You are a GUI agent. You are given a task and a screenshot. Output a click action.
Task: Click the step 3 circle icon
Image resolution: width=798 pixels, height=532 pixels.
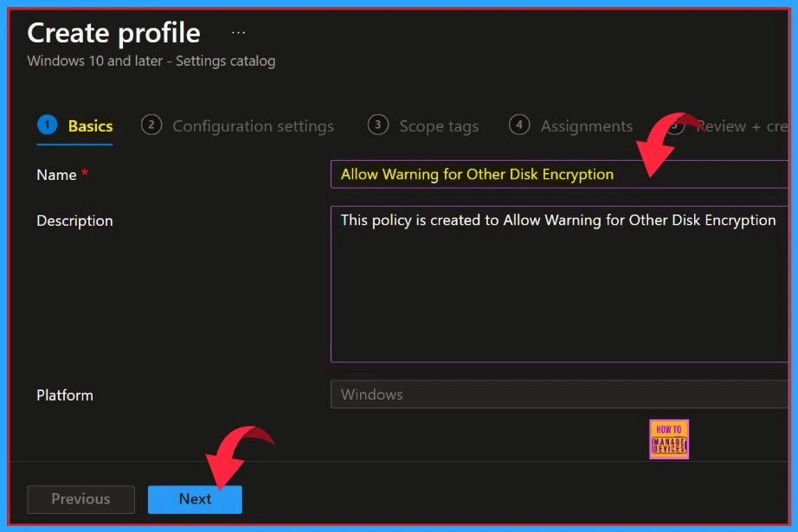pyautogui.click(x=377, y=125)
